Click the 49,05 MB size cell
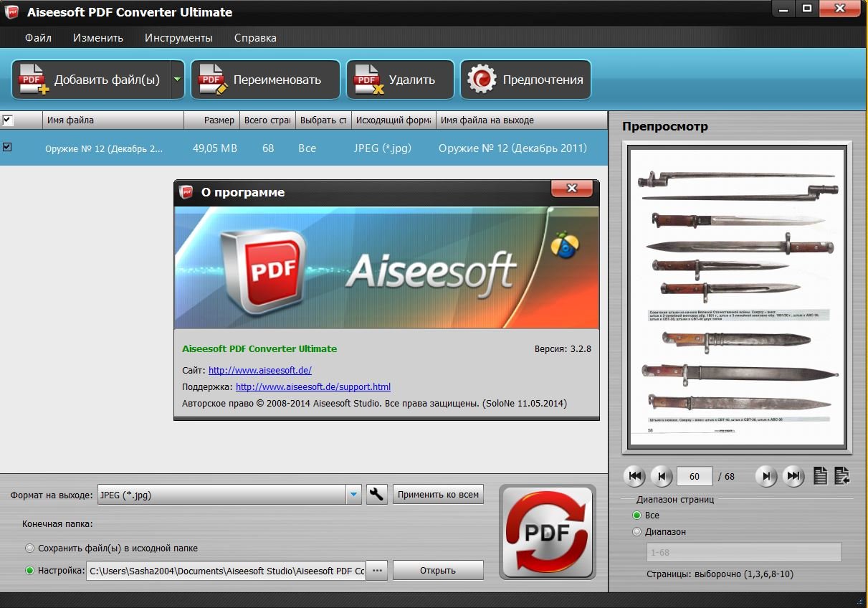This screenshot has width=868, height=608. 215,148
